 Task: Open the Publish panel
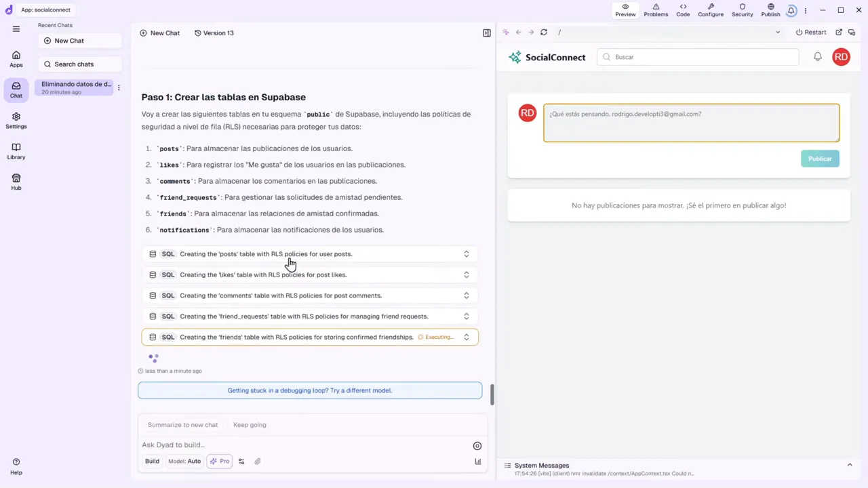[x=770, y=9]
